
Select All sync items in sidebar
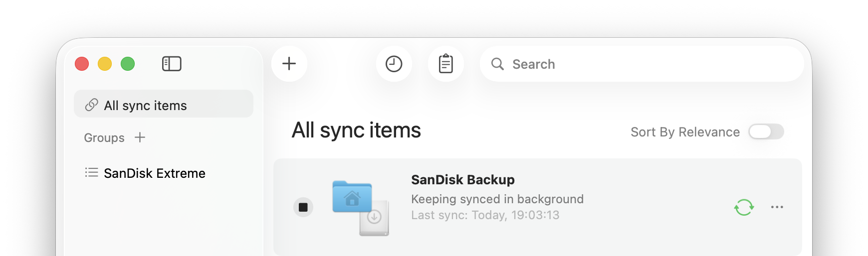(145, 106)
